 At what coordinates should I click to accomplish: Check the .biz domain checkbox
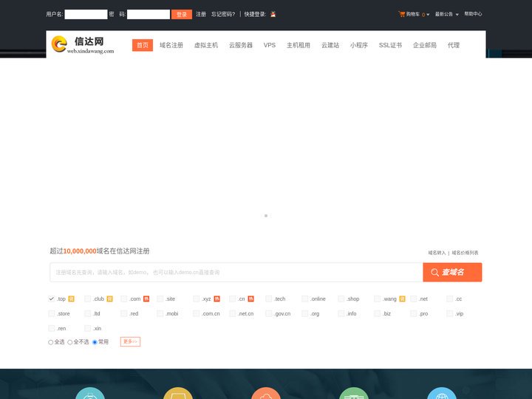click(378, 313)
